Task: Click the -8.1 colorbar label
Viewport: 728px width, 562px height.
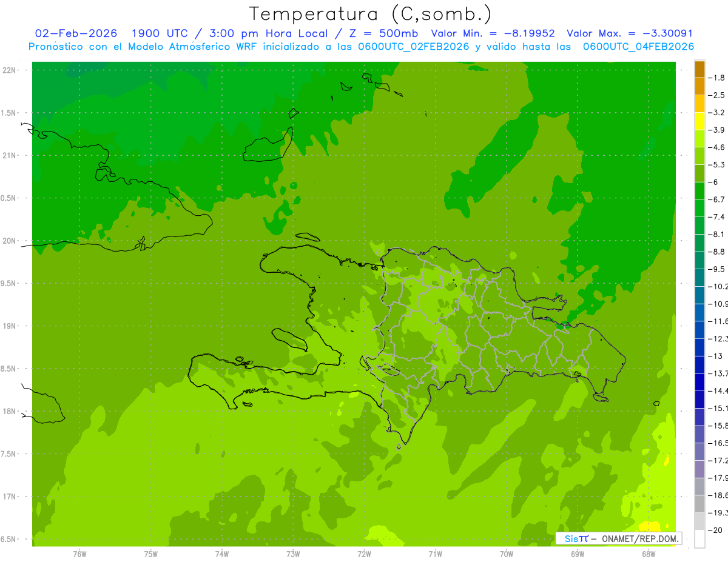Action: [x=717, y=234]
